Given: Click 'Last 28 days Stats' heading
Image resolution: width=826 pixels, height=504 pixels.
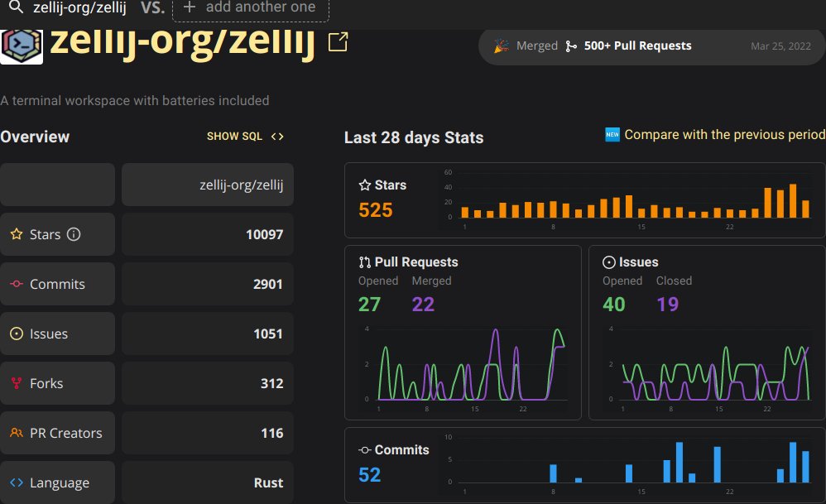Looking at the screenshot, I should 414,137.
